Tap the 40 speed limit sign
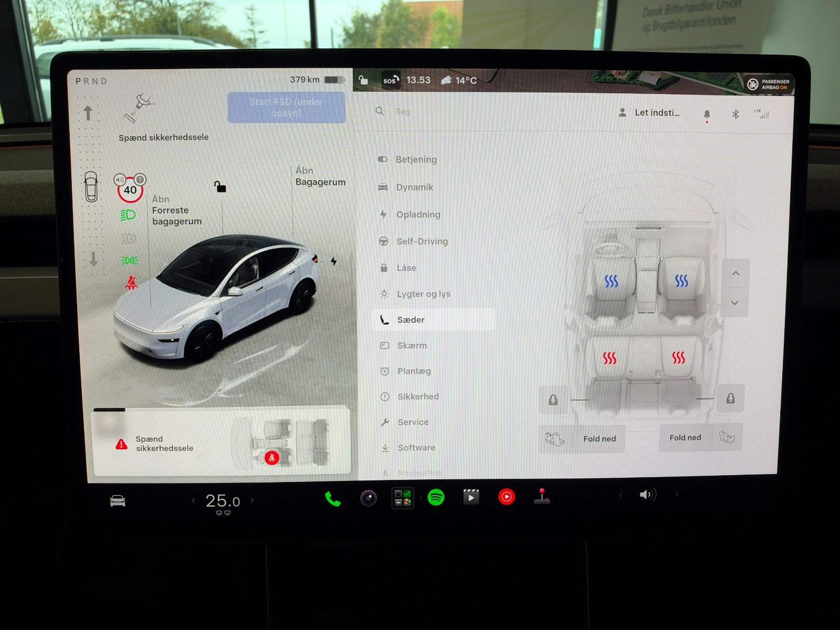Screen dimensions: 840x630 [130, 190]
